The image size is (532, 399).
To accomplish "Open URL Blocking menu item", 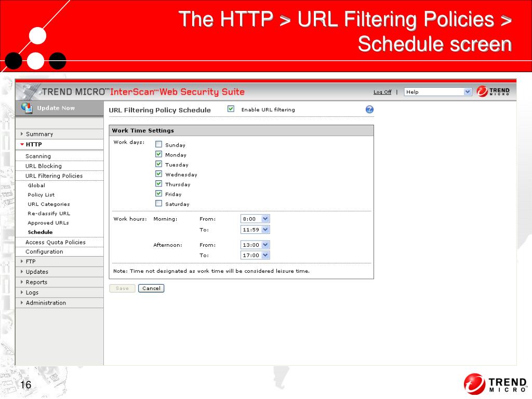I will click(44, 166).
